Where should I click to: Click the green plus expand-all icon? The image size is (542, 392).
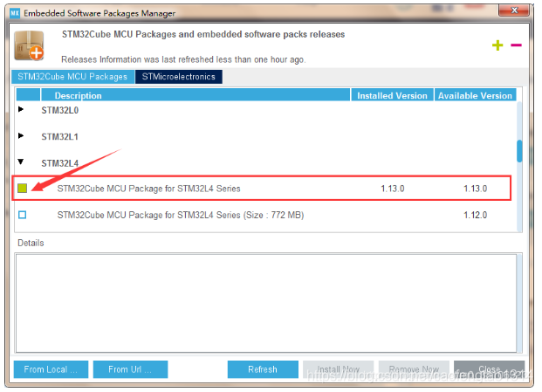point(497,45)
